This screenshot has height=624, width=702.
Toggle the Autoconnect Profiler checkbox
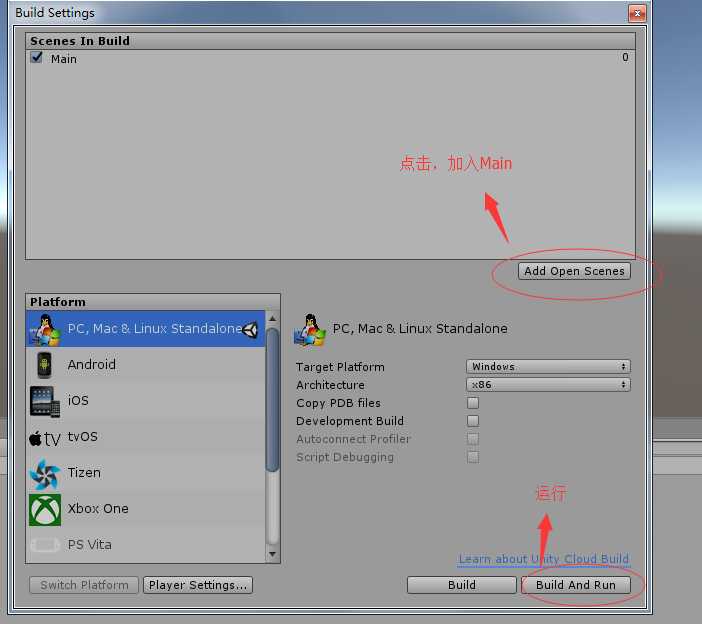point(473,439)
